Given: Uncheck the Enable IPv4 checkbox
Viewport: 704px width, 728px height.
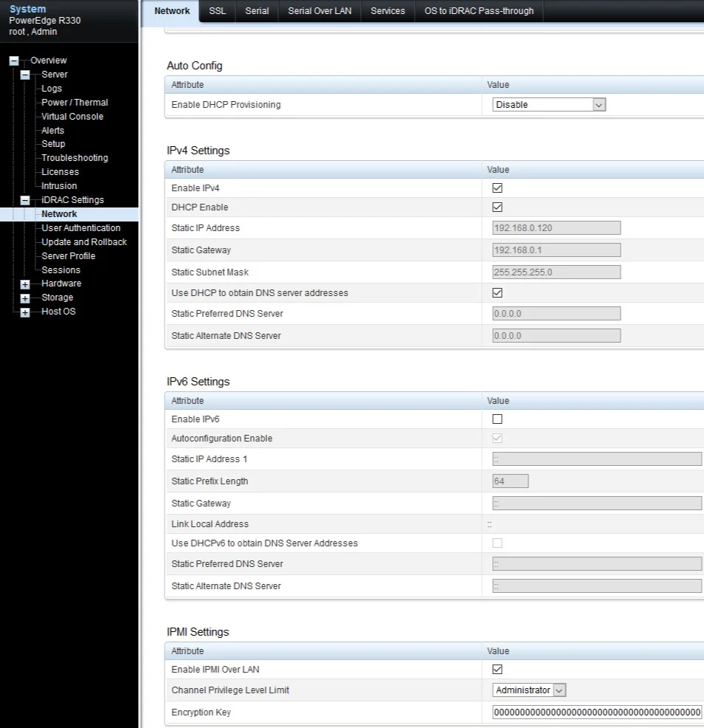Looking at the screenshot, I should (x=497, y=188).
